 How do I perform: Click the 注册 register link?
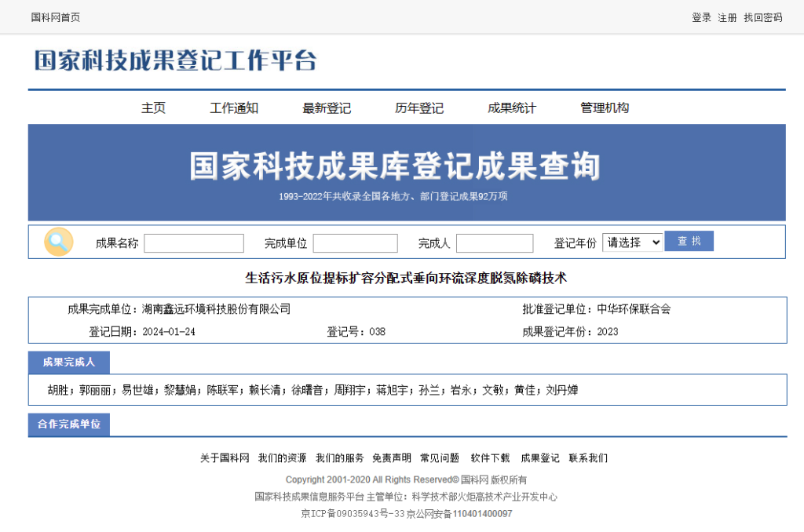[727, 18]
